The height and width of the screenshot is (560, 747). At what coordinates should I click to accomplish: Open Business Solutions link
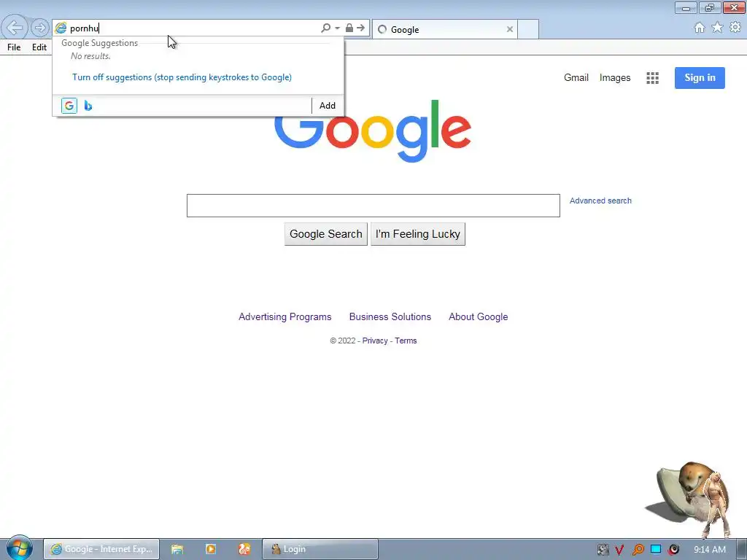[x=390, y=317]
